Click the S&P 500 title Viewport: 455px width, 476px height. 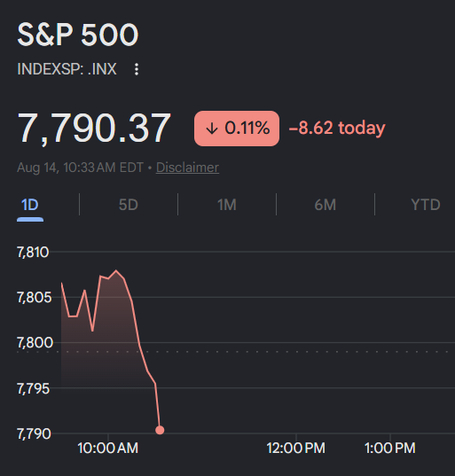[x=78, y=35]
